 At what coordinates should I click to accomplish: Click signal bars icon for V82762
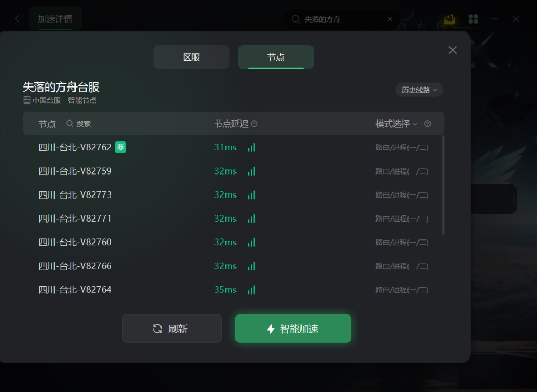tap(251, 148)
